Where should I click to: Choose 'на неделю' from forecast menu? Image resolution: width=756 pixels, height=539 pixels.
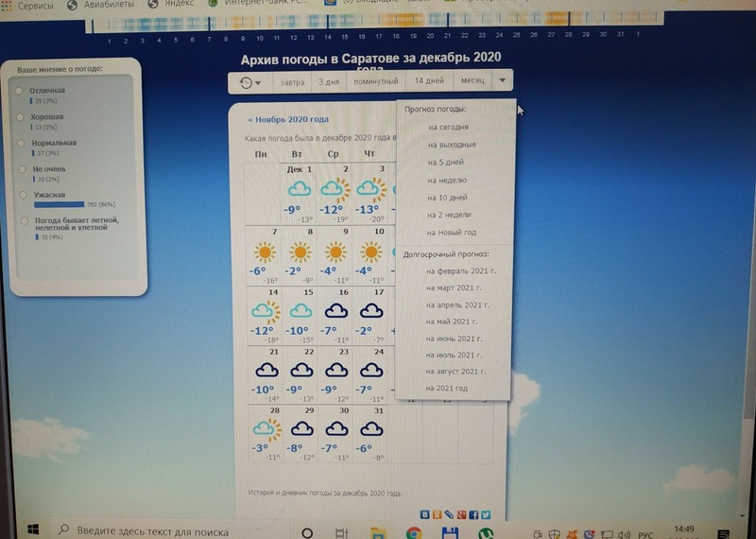click(x=447, y=180)
